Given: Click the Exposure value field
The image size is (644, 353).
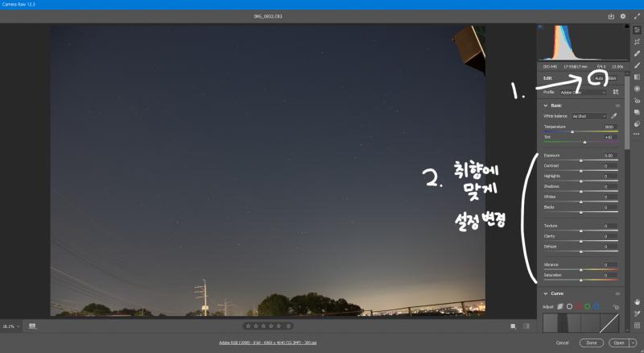Looking at the screenshot, I should (x=609, y=156).
